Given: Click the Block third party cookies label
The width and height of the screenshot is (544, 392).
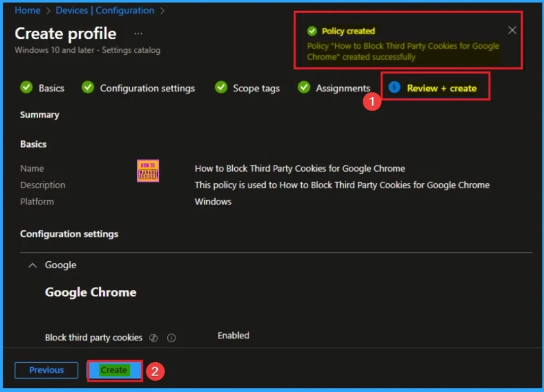Looking at the screenshot, I should point(93,337).
